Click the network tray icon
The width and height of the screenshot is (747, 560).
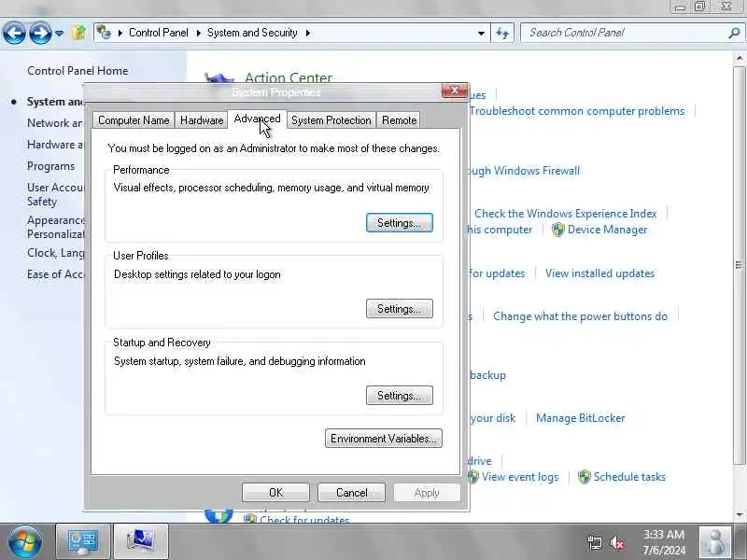(x=595, y=542)
